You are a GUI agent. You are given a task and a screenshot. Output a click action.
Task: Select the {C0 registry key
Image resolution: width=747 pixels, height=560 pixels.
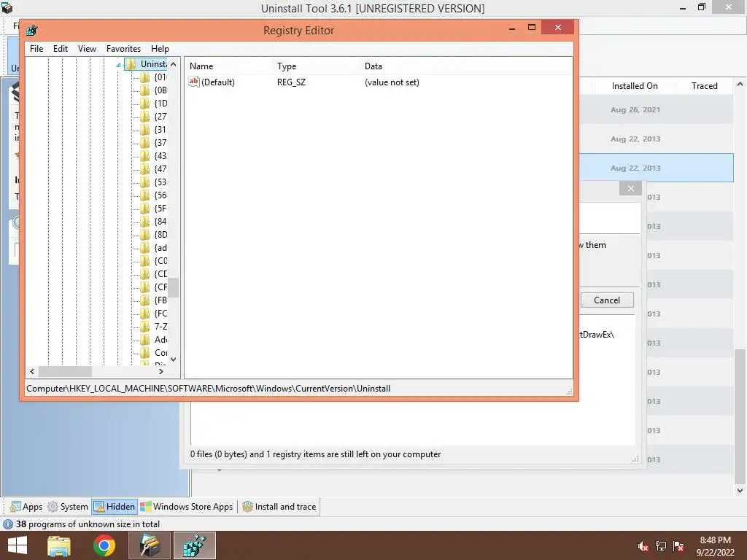point(160,261)
